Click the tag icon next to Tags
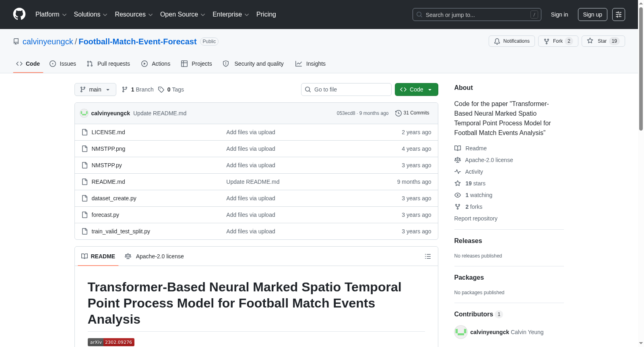Screen dimensions: 644x347 (161, 89)
